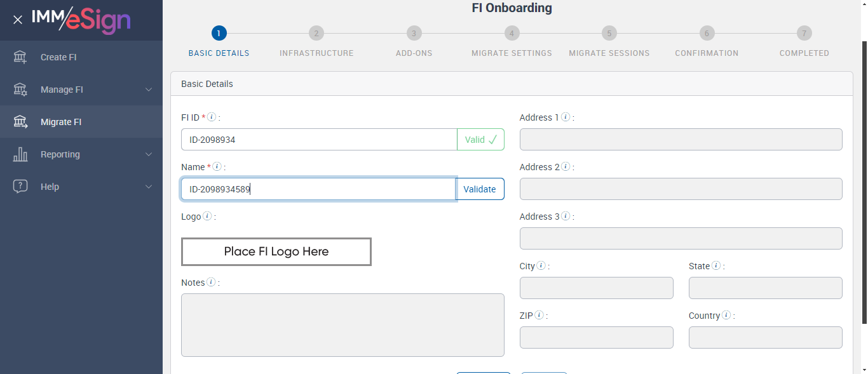
Task: Click the Manage FI bank-gear icon
Action: pyautogui.click(x=20, y=90)
